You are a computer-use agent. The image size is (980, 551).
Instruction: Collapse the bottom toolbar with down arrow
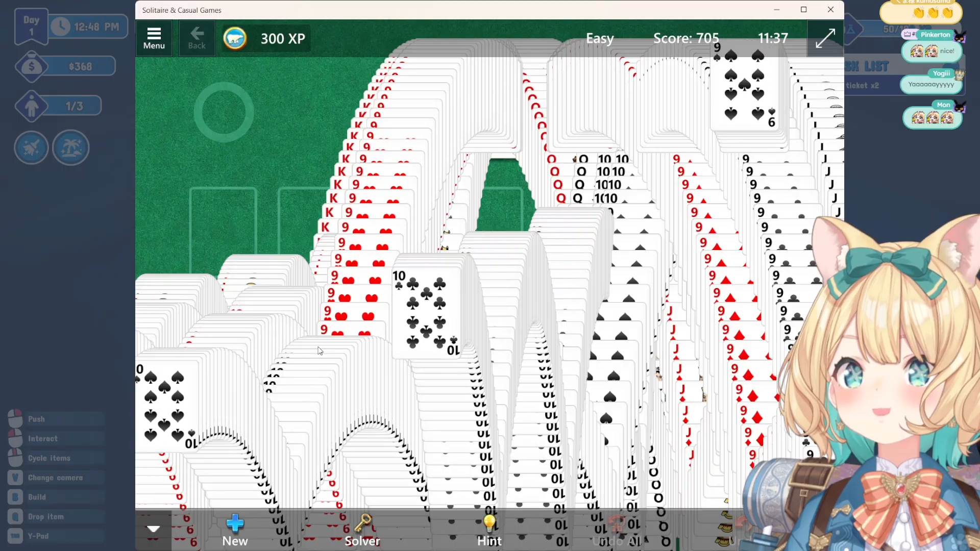coord(153,529)
